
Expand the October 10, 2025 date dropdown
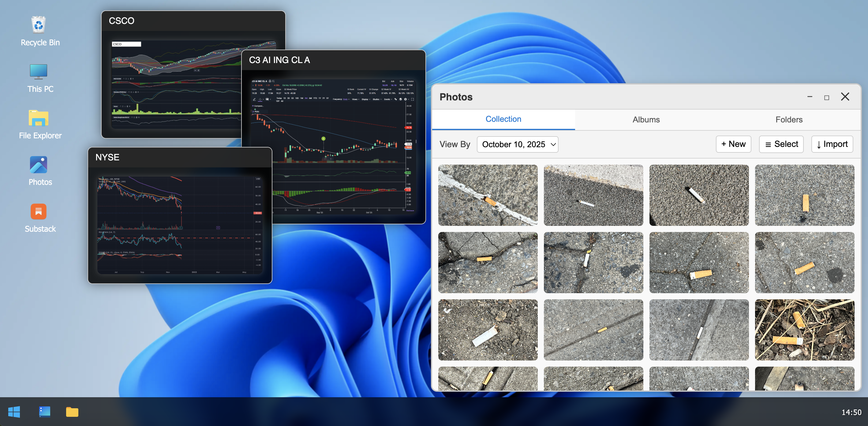coord(517,144)
